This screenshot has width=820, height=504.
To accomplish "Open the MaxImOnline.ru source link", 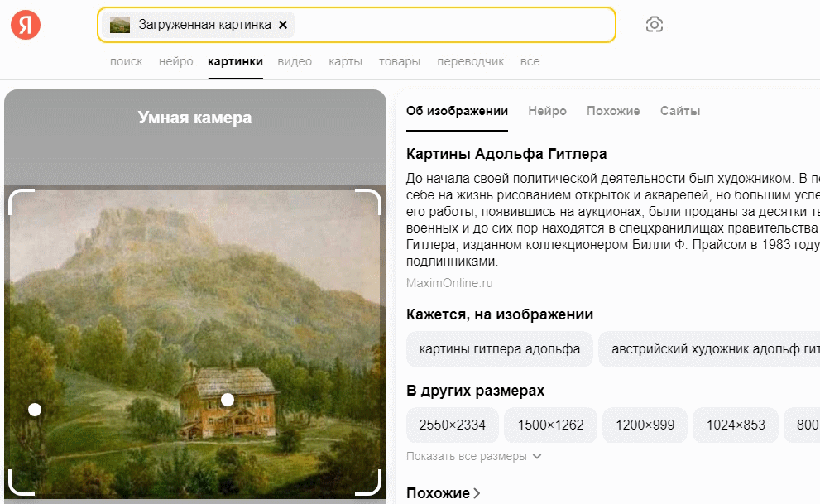I will coord(449,283).
